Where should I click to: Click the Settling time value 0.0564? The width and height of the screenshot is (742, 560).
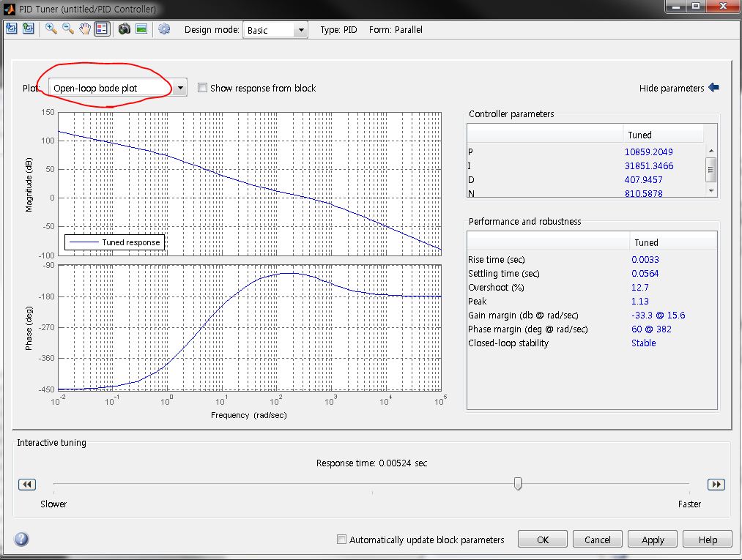pos(645,273)
